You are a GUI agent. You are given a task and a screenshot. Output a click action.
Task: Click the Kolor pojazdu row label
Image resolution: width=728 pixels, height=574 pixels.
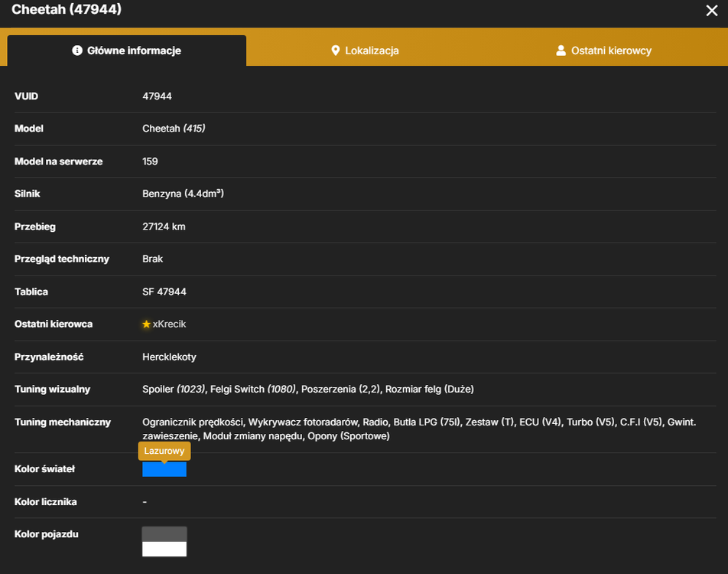[47, 534]
